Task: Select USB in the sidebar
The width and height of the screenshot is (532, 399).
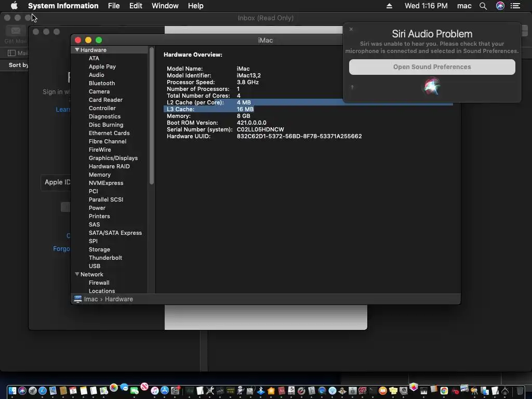Action: tap(95, 266)
